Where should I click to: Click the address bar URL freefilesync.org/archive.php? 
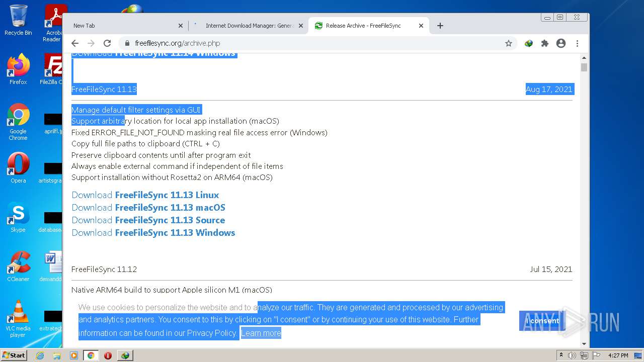pyautogui.click(x=178, y=43)
